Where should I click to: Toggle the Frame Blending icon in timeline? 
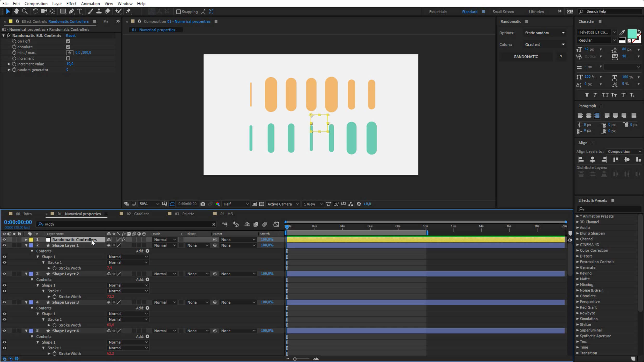pyautogui.click(x=256, y=224)
